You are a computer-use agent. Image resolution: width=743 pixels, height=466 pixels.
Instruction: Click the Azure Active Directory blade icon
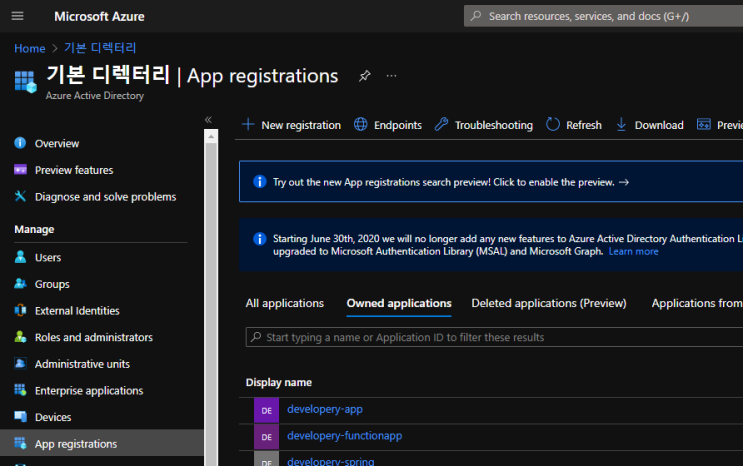click(x=26, y=82)
